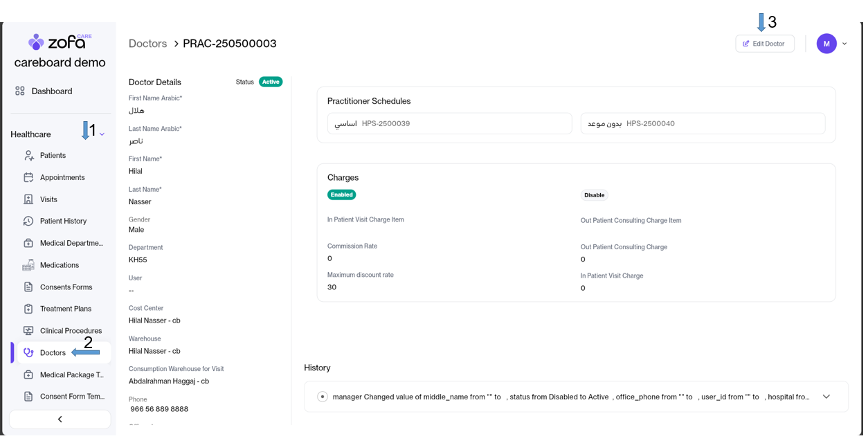868x443 pixels.
Task: Go to Medical Departments menu item
Action: click(x=71, y=244)
